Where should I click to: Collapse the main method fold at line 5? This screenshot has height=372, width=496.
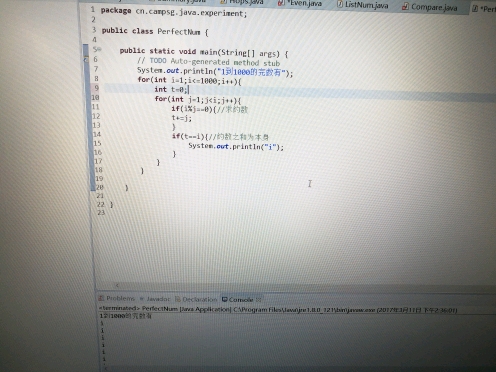[x=99, y=50]
